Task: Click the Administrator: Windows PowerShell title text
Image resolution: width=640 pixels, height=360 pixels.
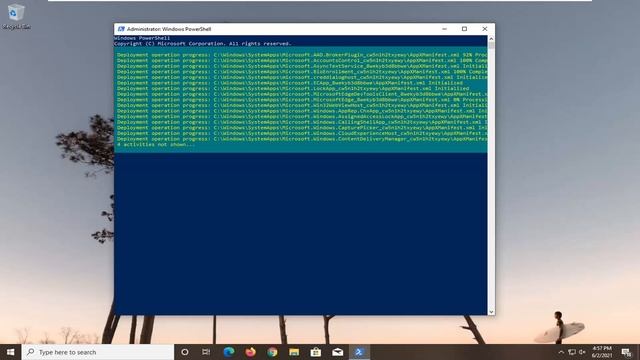Action: tap(169, 29)
